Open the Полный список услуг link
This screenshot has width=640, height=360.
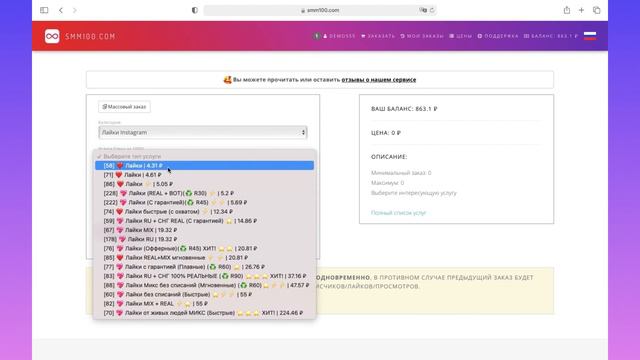[x=398, y=213]
